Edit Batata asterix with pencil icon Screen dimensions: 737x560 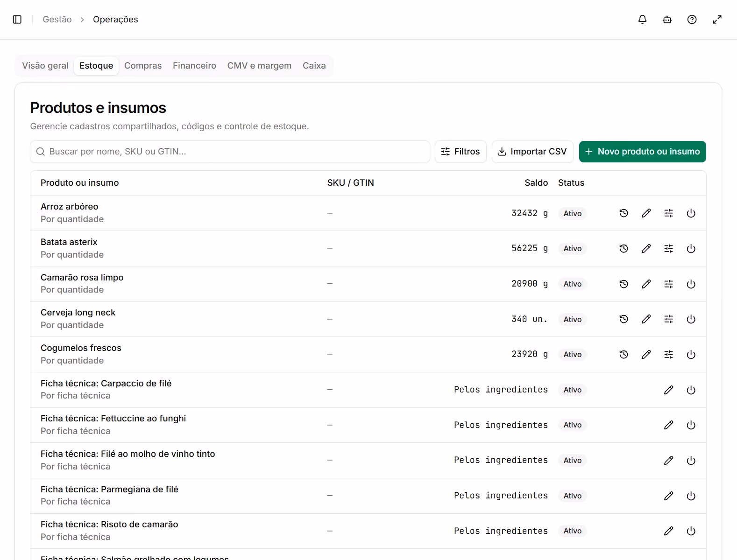pos(646,249)
